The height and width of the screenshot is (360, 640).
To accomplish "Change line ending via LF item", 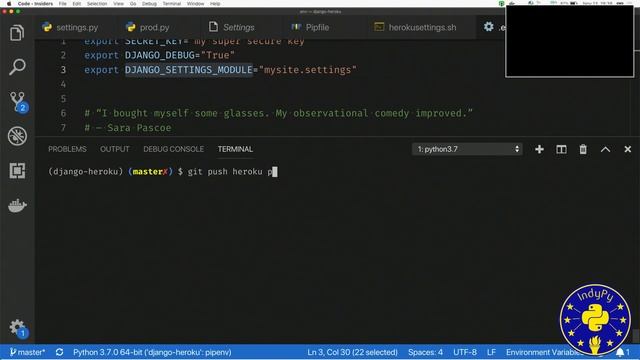I will (x=491, y=352).
